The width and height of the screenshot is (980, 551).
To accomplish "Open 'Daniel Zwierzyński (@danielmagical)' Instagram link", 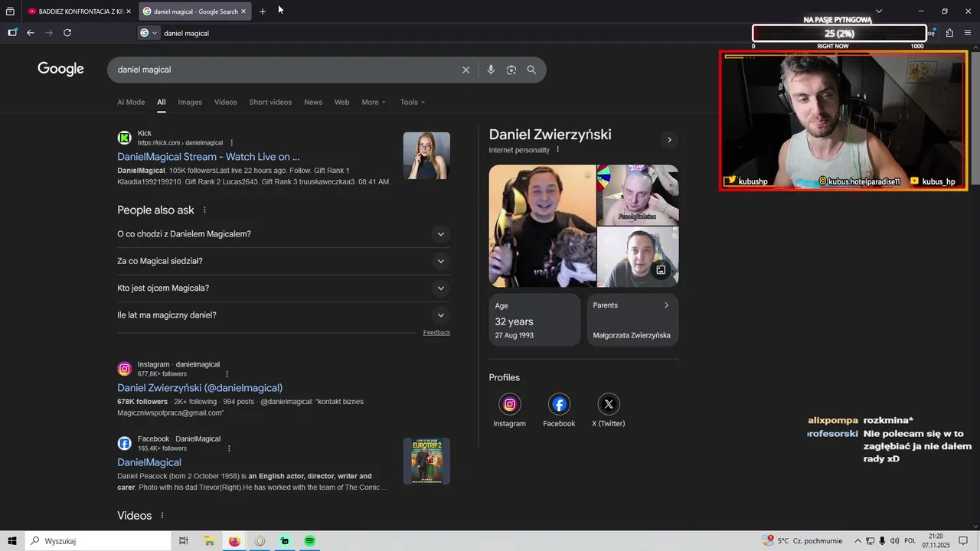I will click(200, 388).
